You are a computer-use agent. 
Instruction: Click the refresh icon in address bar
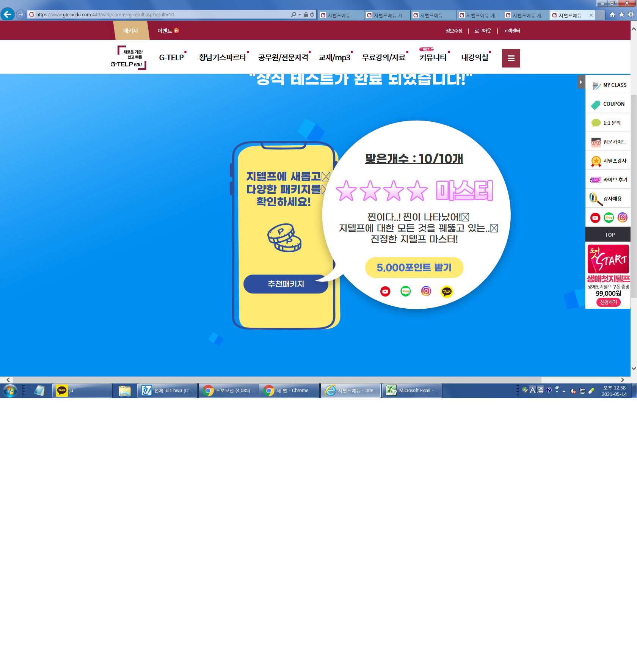(x=312, y=14)
